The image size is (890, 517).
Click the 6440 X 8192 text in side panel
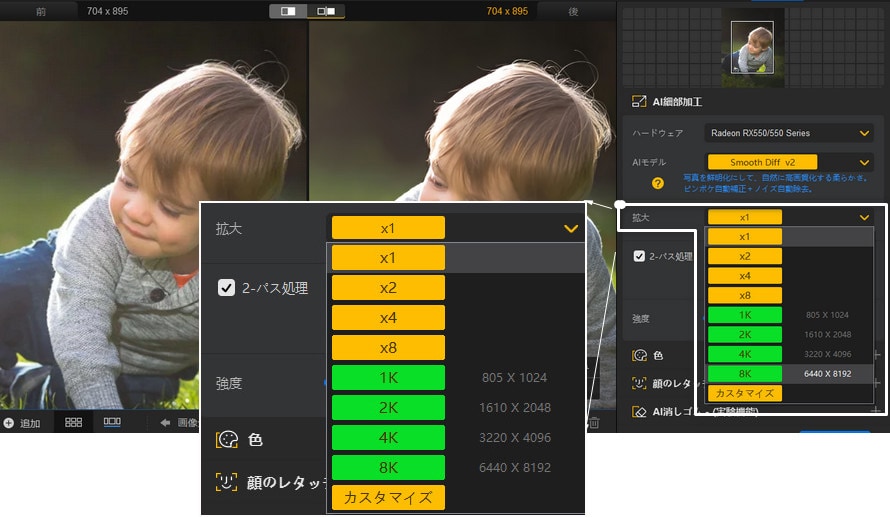pyautogui.click(x=828, y=373)
